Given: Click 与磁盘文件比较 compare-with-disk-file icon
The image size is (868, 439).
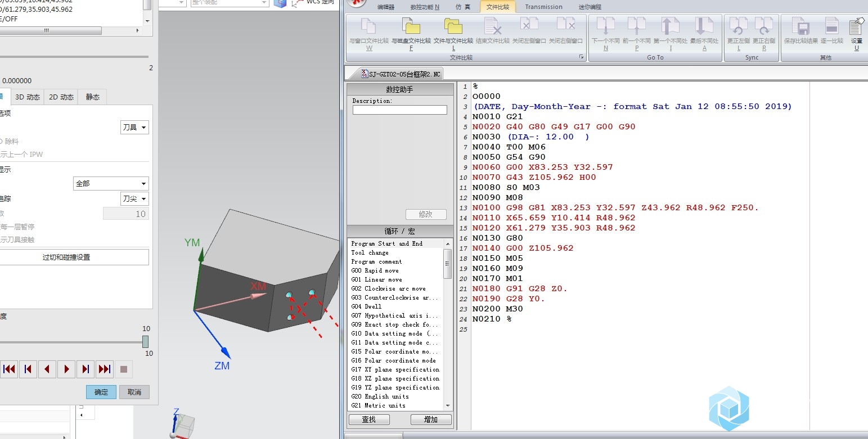Looking at the screenshot, I should pos(411,26).
